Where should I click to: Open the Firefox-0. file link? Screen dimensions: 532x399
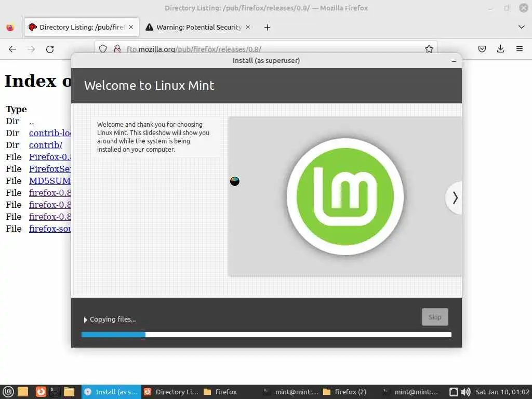click(50, 157)
